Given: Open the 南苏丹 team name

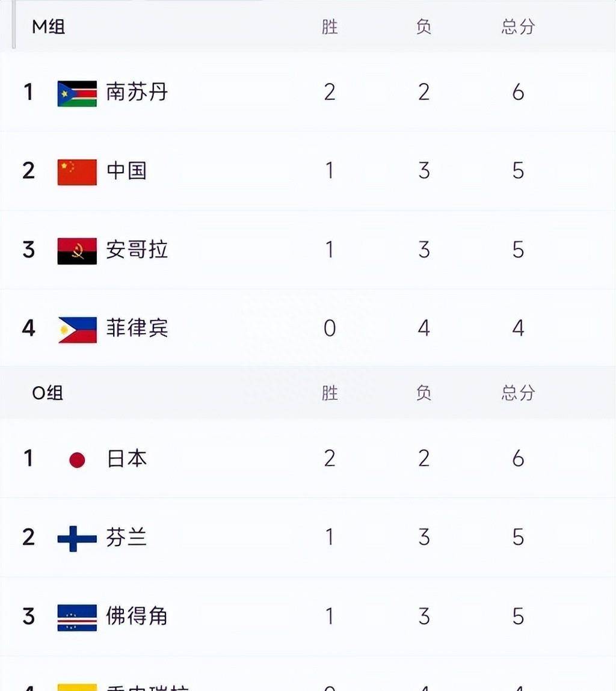Looking at the screenshot, I should pos(137,92).
